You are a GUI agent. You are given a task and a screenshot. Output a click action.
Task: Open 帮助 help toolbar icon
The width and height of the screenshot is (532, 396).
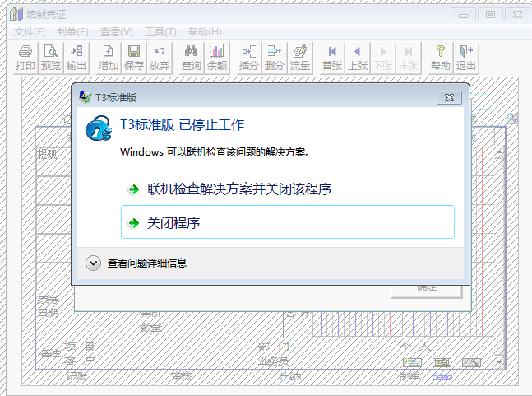441,58
